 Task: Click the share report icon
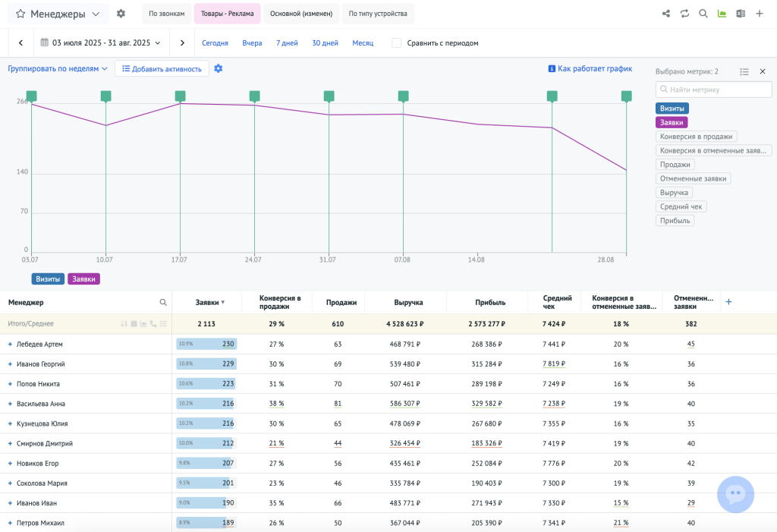click(666, 14)
